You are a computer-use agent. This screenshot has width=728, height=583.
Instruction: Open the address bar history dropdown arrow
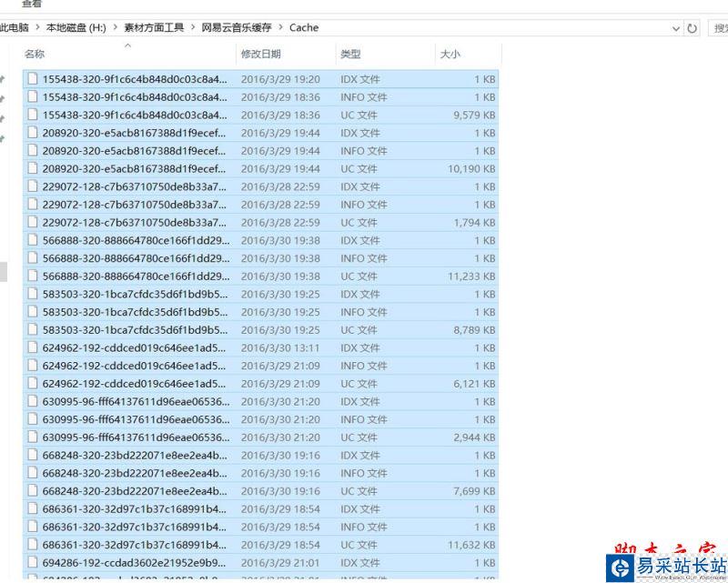676,28
